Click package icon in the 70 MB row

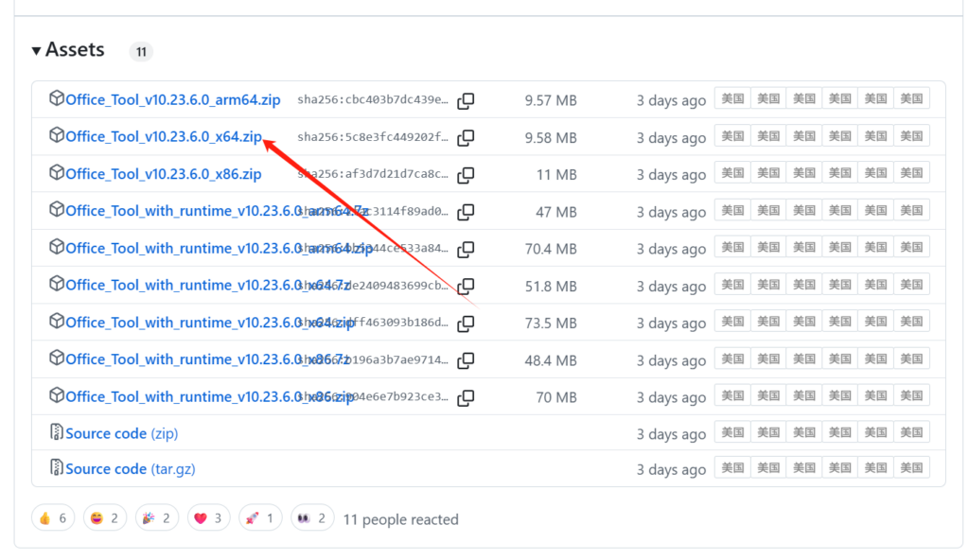pyautogui.click(x=56, y=395)
